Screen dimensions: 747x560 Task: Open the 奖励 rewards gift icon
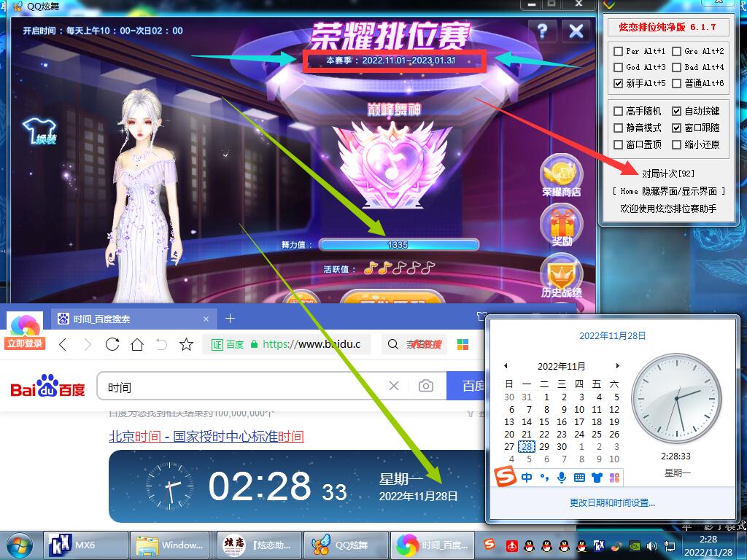click(561, 225)
